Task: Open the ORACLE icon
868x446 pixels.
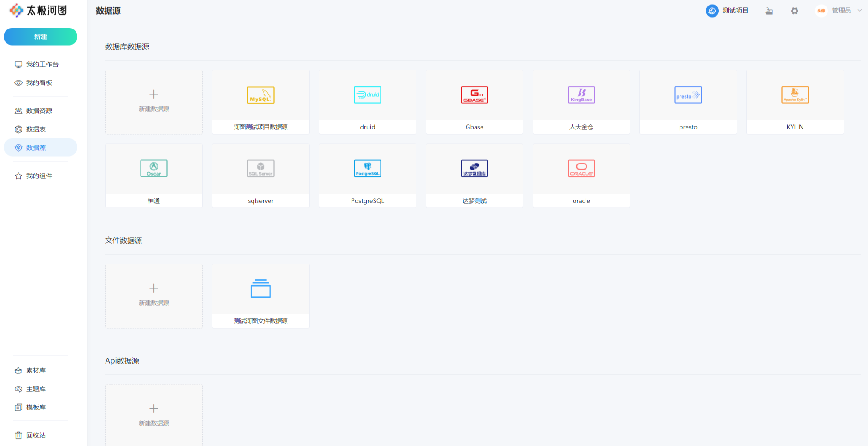Action: (581, 169)
